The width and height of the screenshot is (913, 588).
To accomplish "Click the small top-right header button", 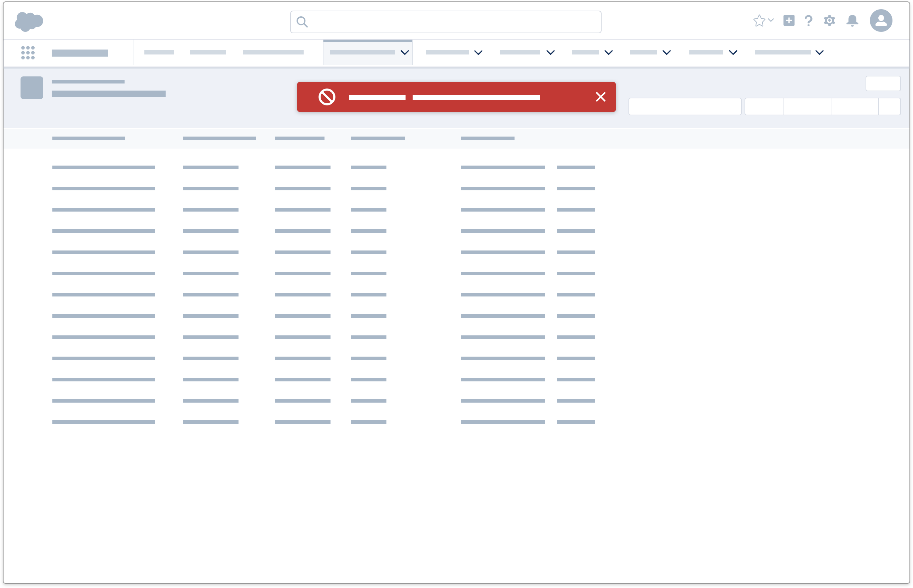I will (883, 83).
